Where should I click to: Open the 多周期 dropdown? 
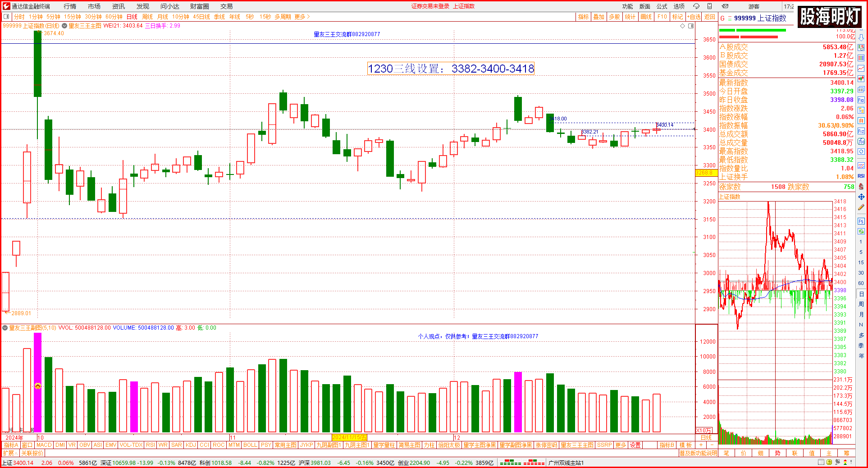click(283, 17)
